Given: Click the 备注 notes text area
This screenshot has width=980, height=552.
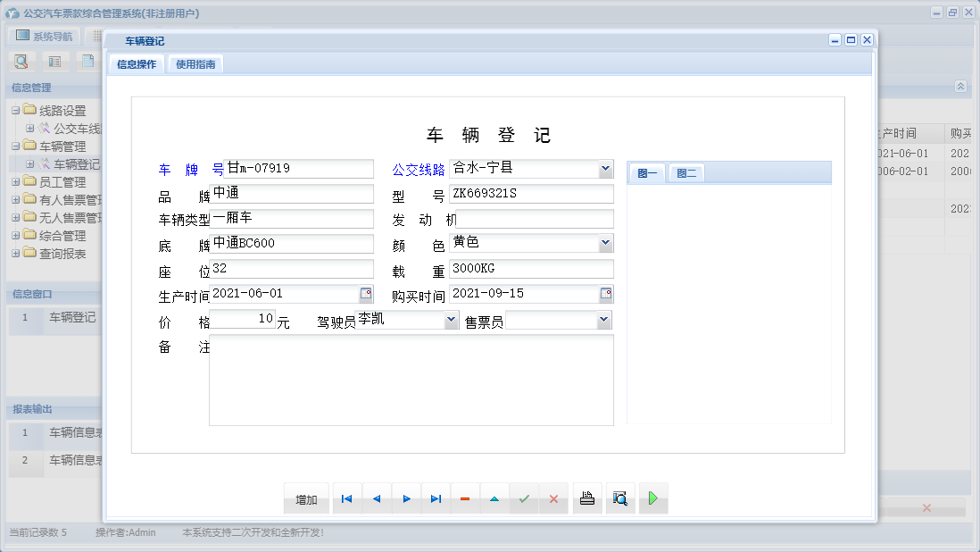Looking at the screenshot, I should 411,381.
